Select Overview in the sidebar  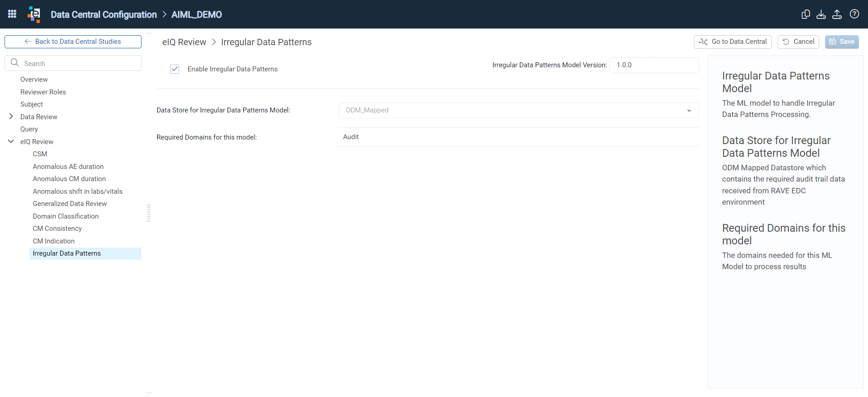pos(34,79)
